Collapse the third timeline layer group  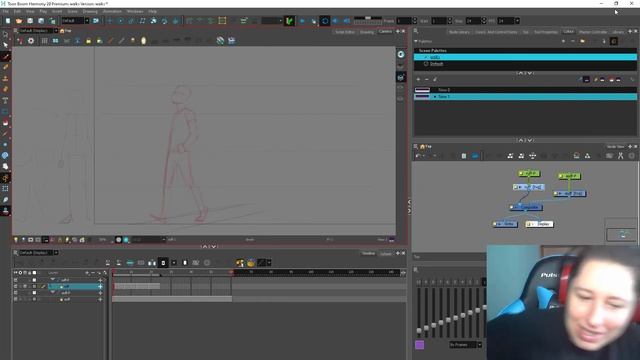[x=53, y=292]
